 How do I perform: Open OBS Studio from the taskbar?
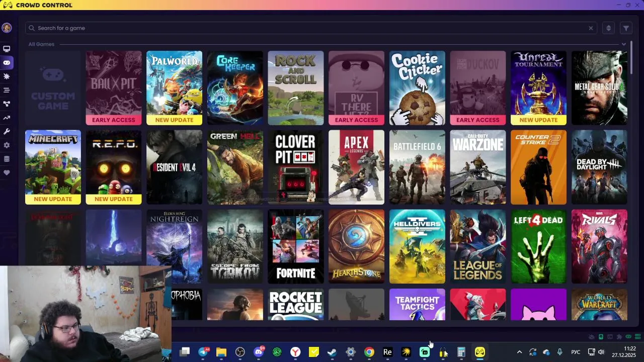click(240, 352)
